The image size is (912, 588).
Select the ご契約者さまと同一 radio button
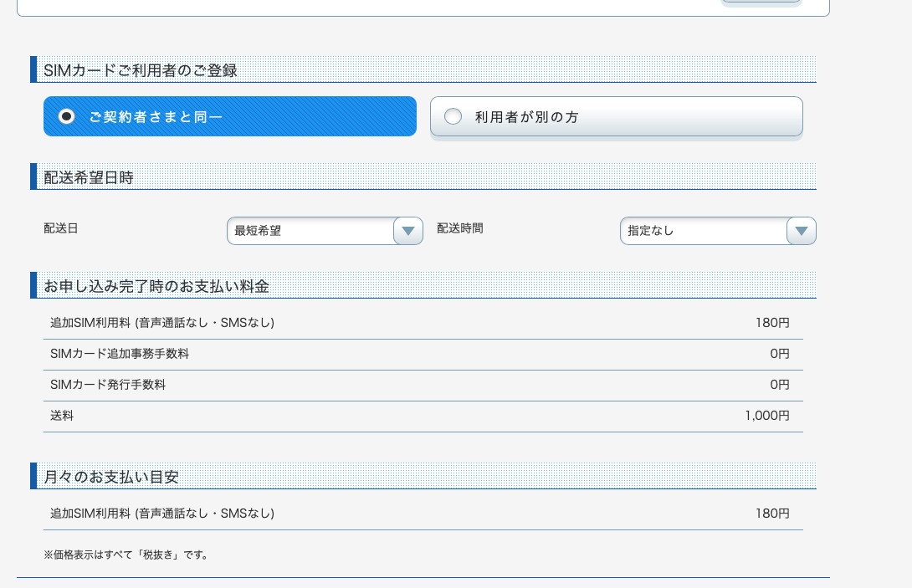pos(67,116)
